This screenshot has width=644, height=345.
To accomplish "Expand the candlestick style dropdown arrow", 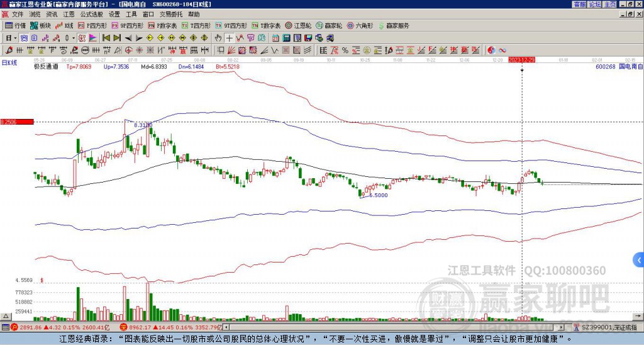I will [74, 38].
